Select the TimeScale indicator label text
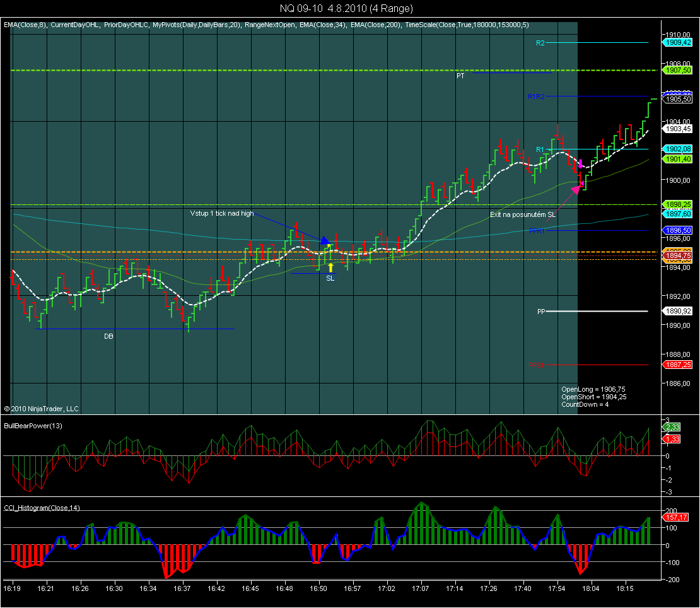 pyautogui.click(x=467, y=25)
